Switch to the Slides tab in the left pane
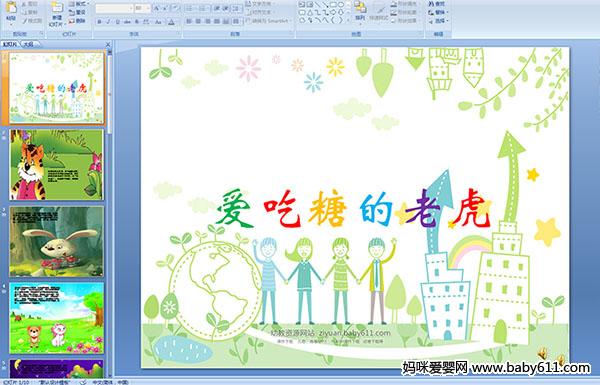Image resolution: width=600 pixels, height=385 pixels. [10, 44]
